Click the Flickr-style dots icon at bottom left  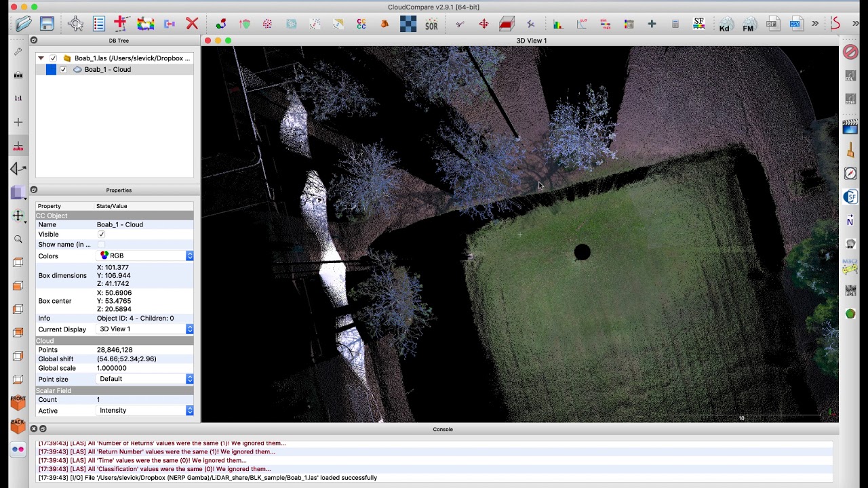18,449
